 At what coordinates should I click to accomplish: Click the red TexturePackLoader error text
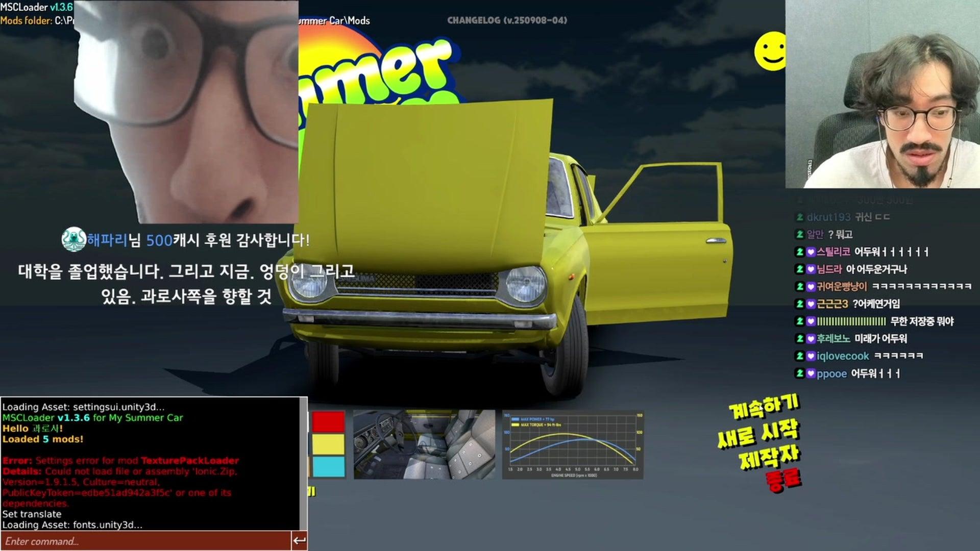[x=189, y=461]
